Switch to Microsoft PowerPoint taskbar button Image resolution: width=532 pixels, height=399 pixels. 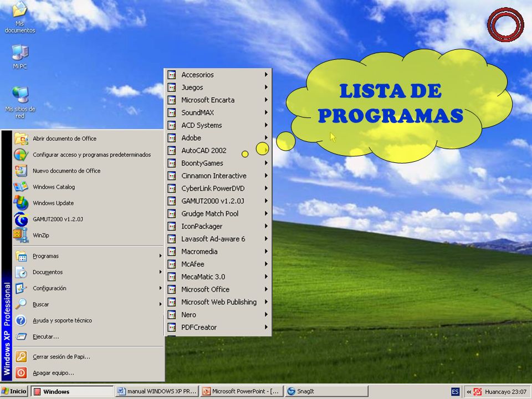click(x=242, y=392)
